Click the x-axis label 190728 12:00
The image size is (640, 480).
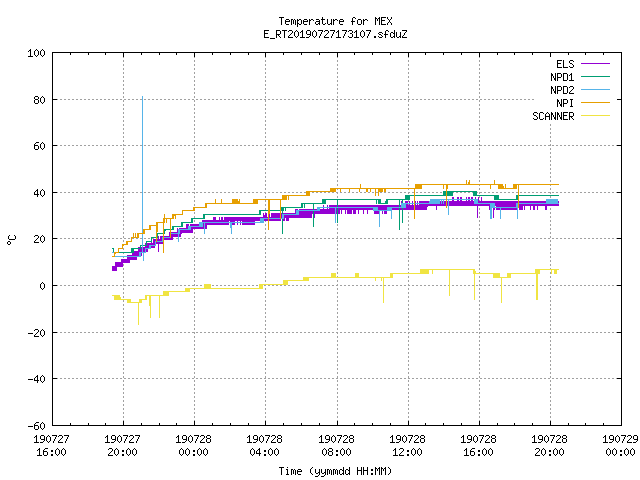click(407, 445)
